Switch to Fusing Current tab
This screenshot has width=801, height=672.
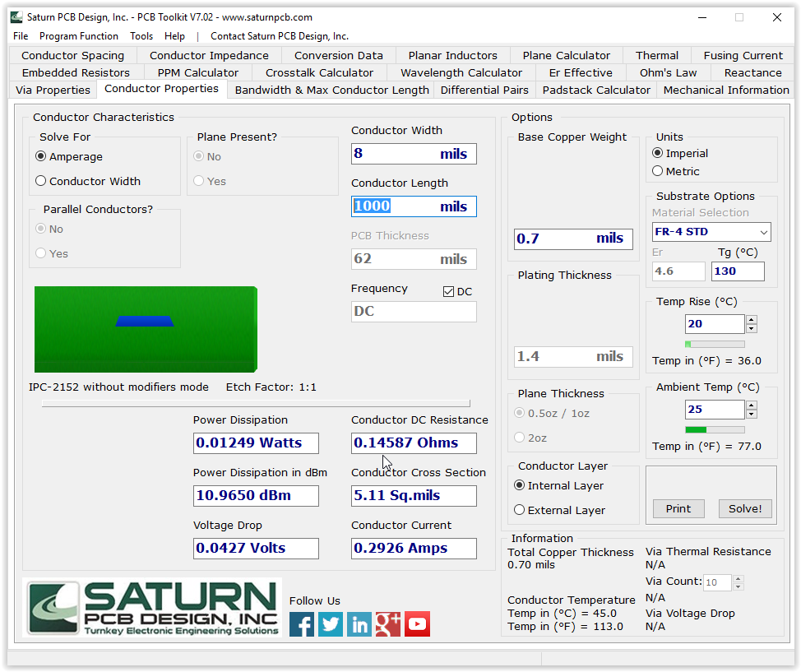click(x=743, y=55)
